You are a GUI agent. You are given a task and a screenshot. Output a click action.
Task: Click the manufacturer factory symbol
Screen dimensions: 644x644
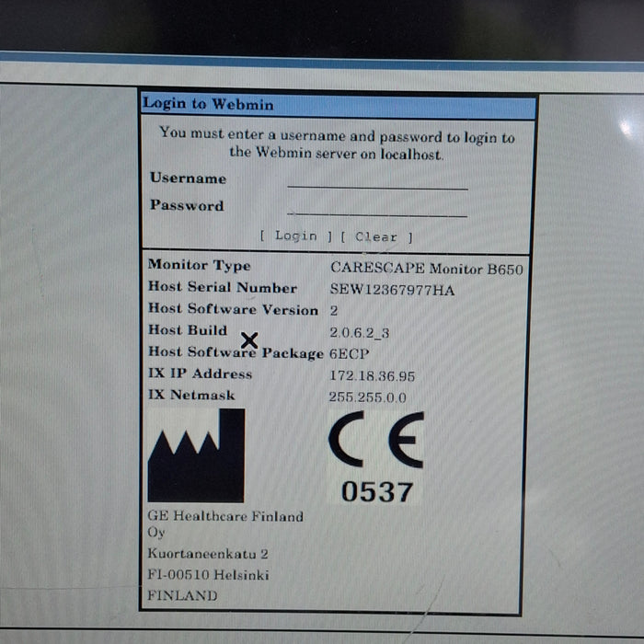[196, 455]
